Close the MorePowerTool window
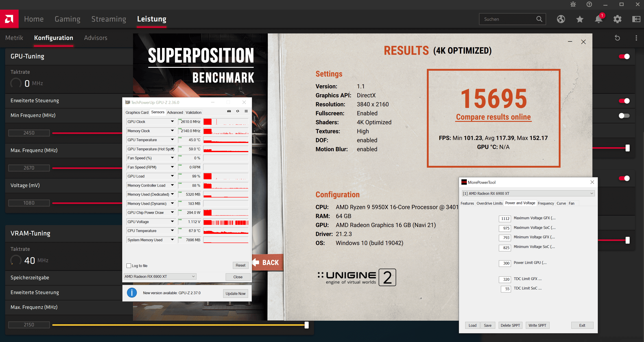Screen dimensions: 644x342 [592, 182]
